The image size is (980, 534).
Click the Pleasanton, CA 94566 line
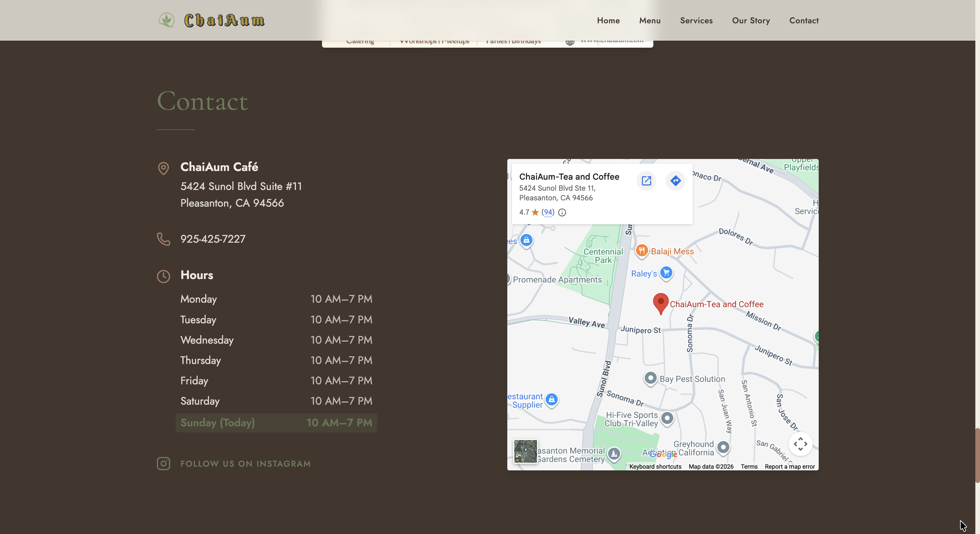(x=232, y=203)
